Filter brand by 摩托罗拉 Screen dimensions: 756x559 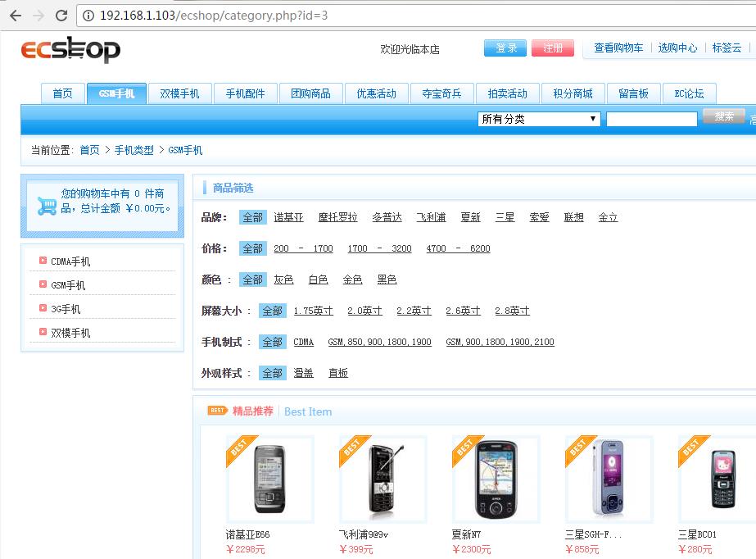[x=338, y=217]
